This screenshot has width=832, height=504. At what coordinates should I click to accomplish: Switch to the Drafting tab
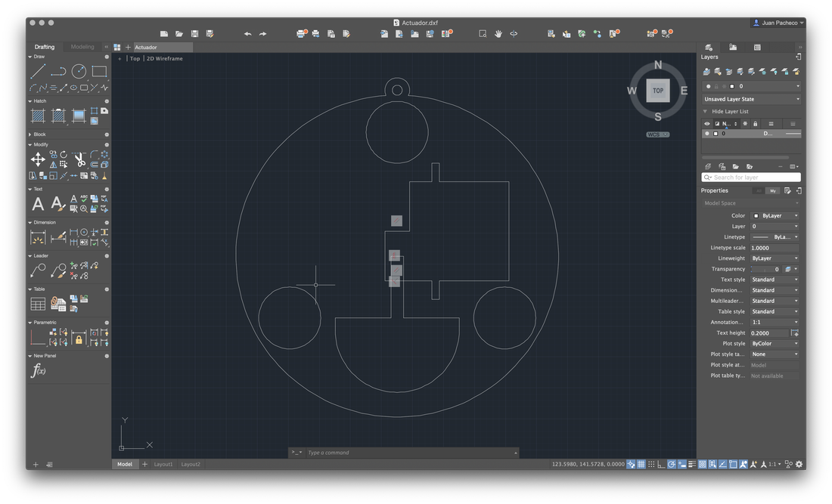tap(45, 47)
